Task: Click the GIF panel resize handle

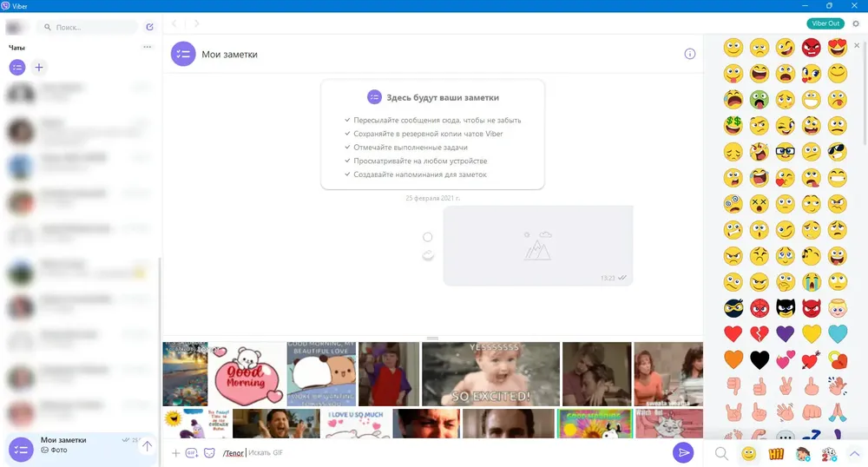Action: 433,338
